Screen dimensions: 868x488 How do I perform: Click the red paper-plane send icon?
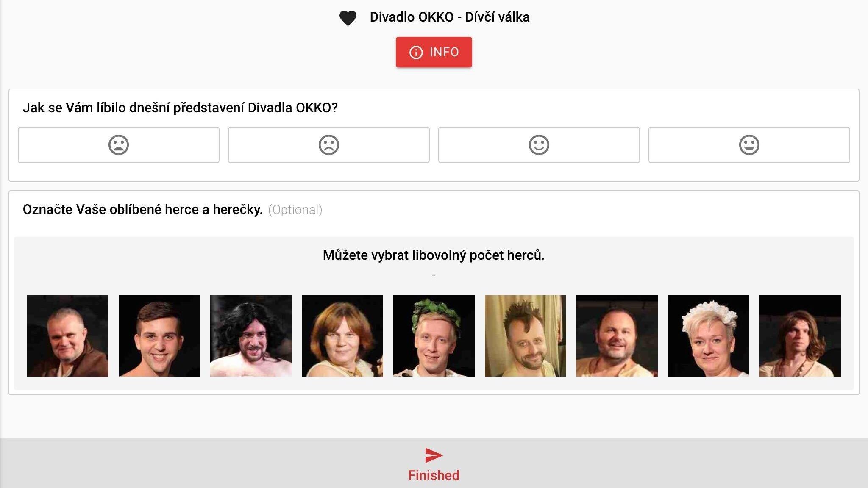pyautogui.click(x=434, y=455)
